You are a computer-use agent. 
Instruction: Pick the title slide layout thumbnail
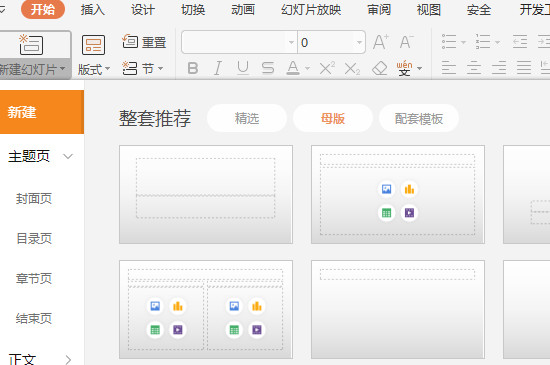tap(206, 194)
